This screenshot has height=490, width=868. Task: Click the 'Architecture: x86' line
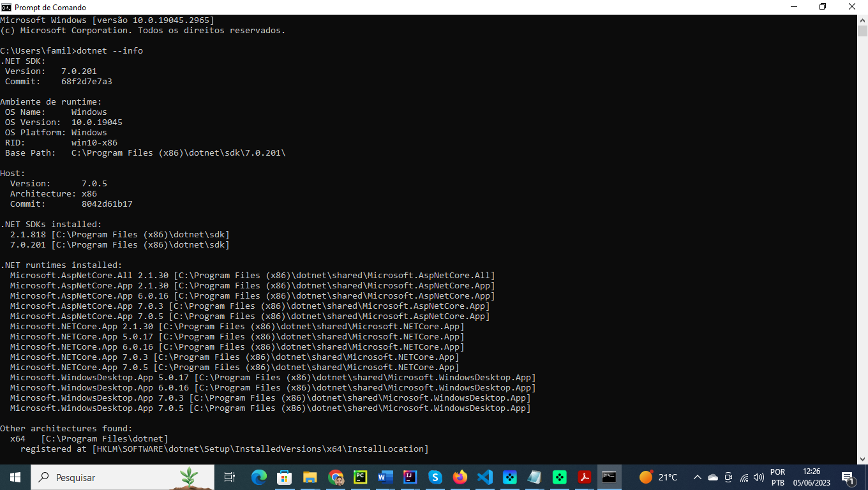point(54,193)
